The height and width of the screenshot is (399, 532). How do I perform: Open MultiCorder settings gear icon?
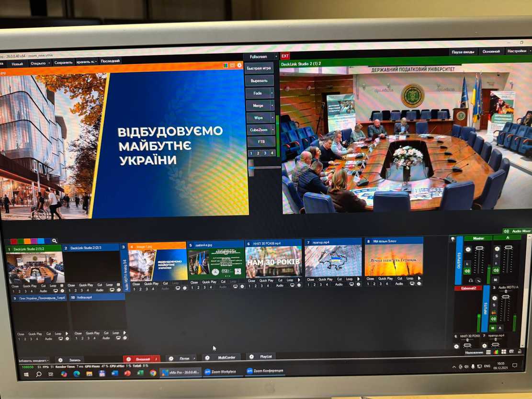(207, 358)
